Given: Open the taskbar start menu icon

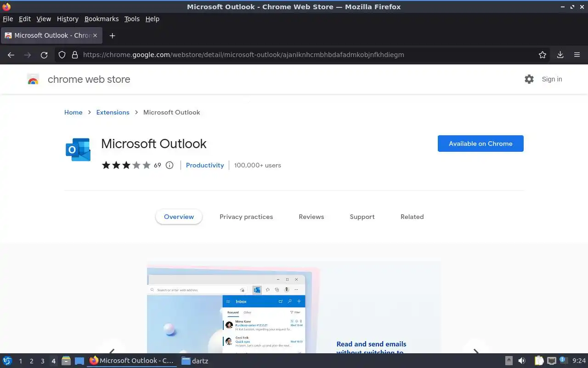Looking at the screenshot, I should click(7, 361).
